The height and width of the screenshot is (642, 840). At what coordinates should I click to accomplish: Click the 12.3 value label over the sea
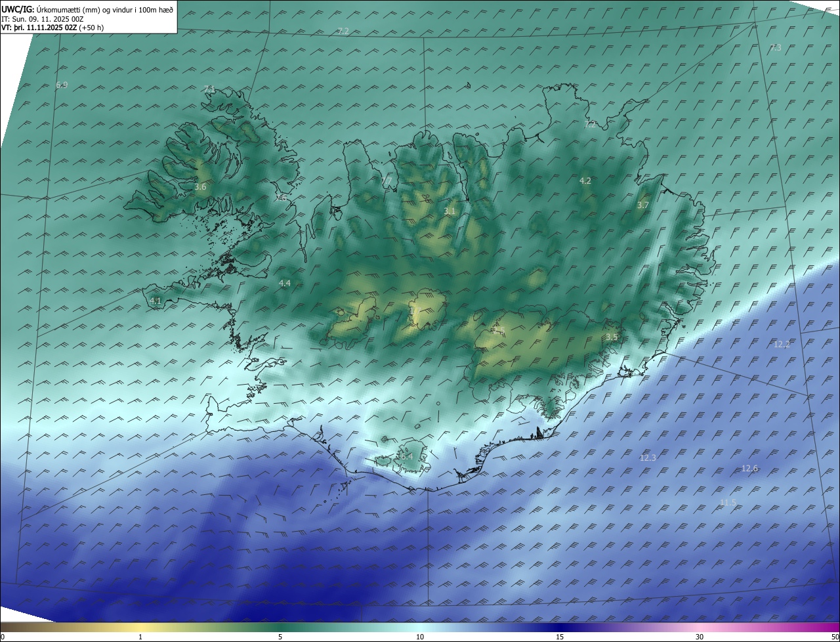pos(648,458)
